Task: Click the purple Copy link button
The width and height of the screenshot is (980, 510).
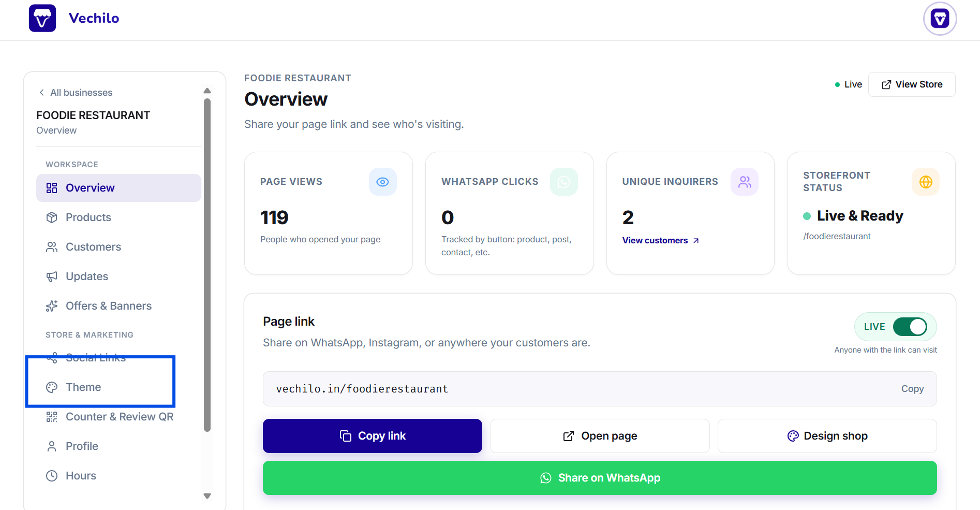Action: (373, 436)
